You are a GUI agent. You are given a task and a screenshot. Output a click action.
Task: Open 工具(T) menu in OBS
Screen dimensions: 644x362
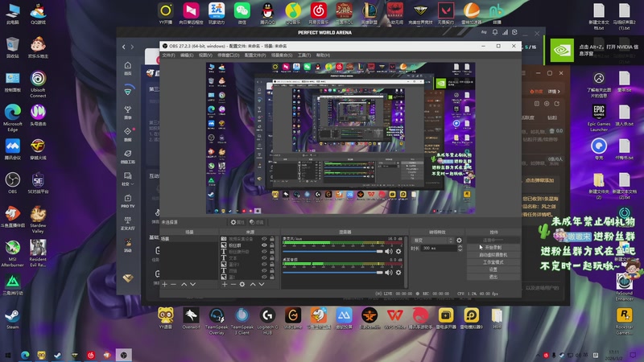304,55
